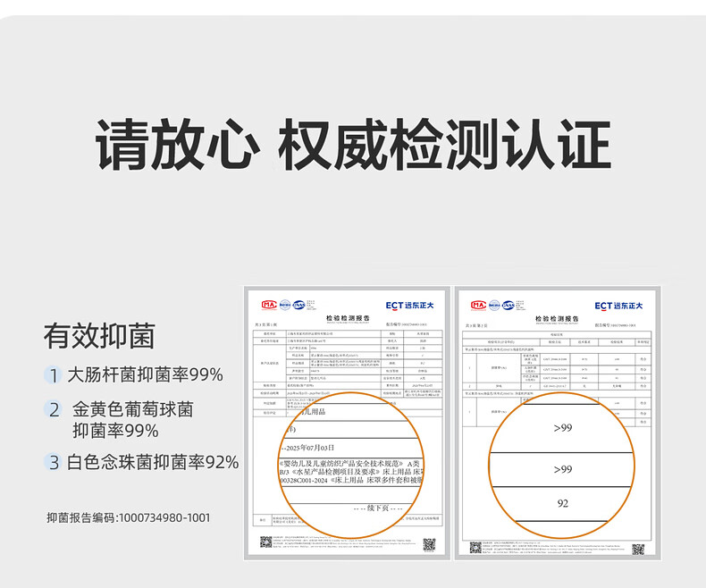Click the bottom-right QR code on right report
This screenshot has width=706, height=588.
point(638,550)
